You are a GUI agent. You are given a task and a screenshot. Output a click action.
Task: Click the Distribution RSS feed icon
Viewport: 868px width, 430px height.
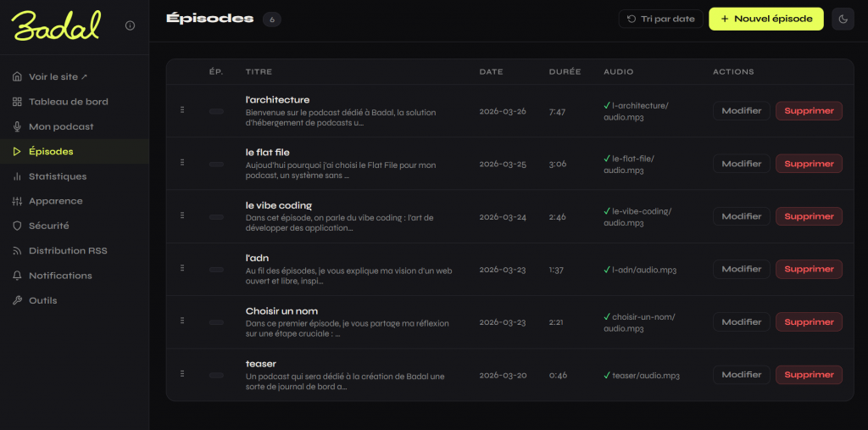click(17, 251)
